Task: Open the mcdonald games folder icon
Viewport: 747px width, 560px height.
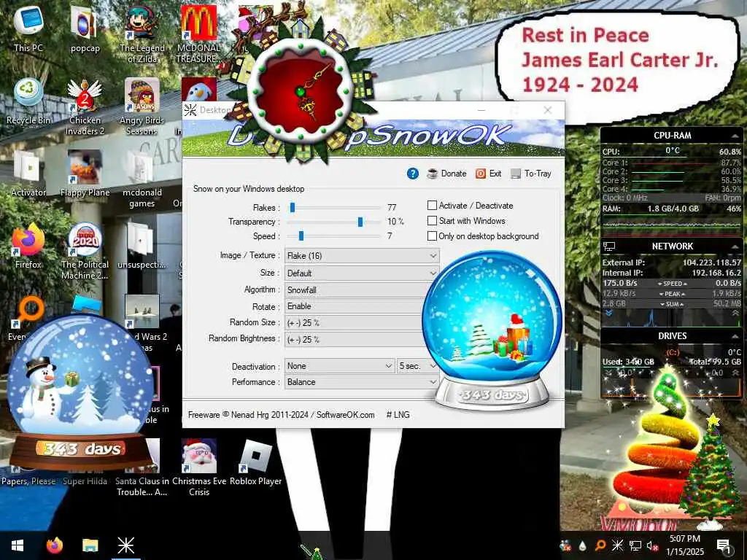Action: click(142, 180)
